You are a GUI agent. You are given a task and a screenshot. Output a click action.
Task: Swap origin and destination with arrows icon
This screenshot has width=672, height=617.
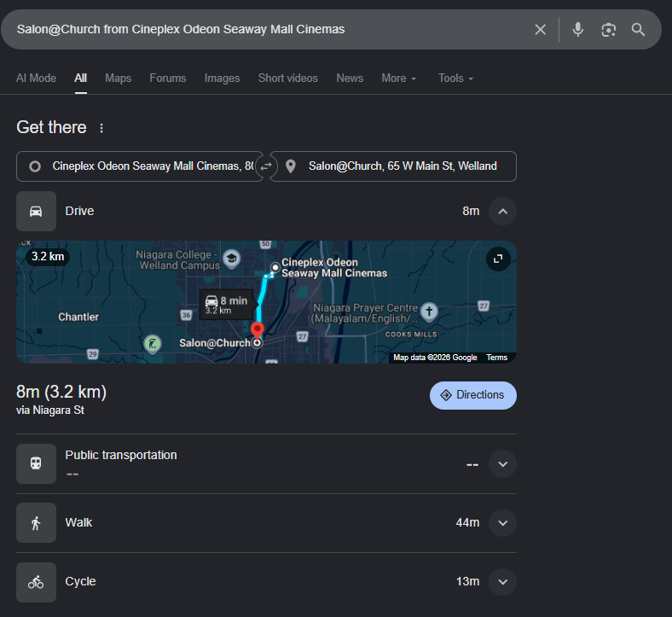tap(266, 166)
